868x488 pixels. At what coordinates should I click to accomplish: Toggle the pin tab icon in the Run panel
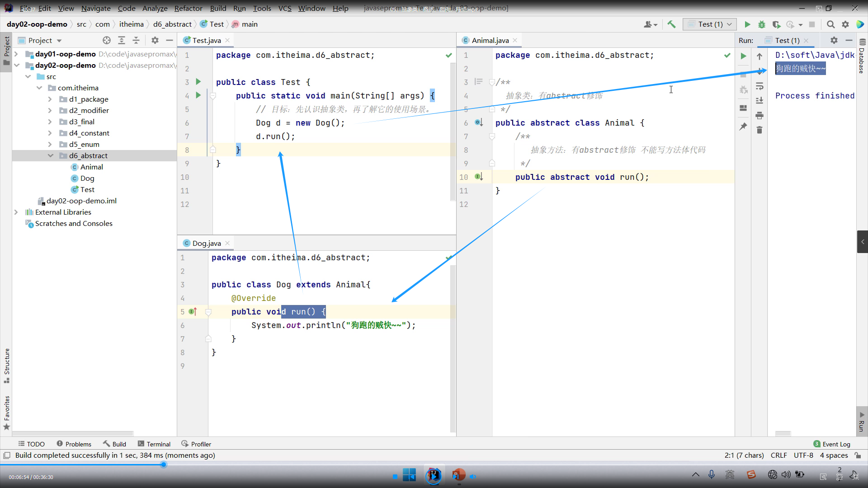[743, 127]
